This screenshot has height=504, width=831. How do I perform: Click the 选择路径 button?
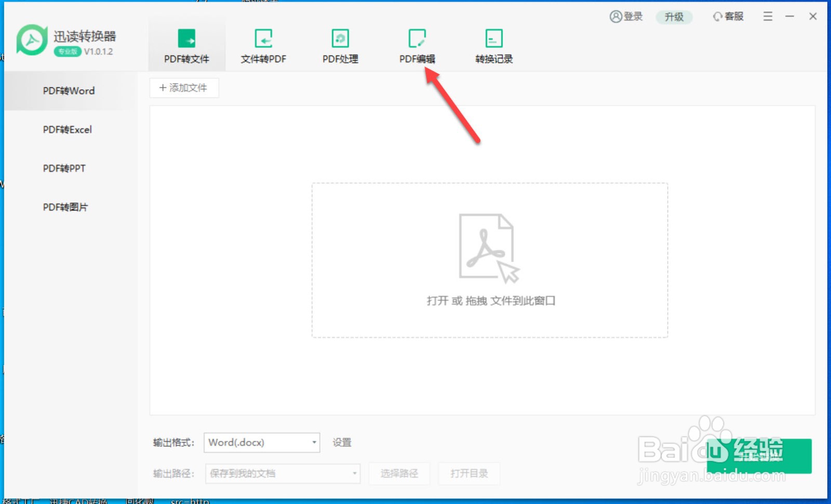tap(399, 473)
